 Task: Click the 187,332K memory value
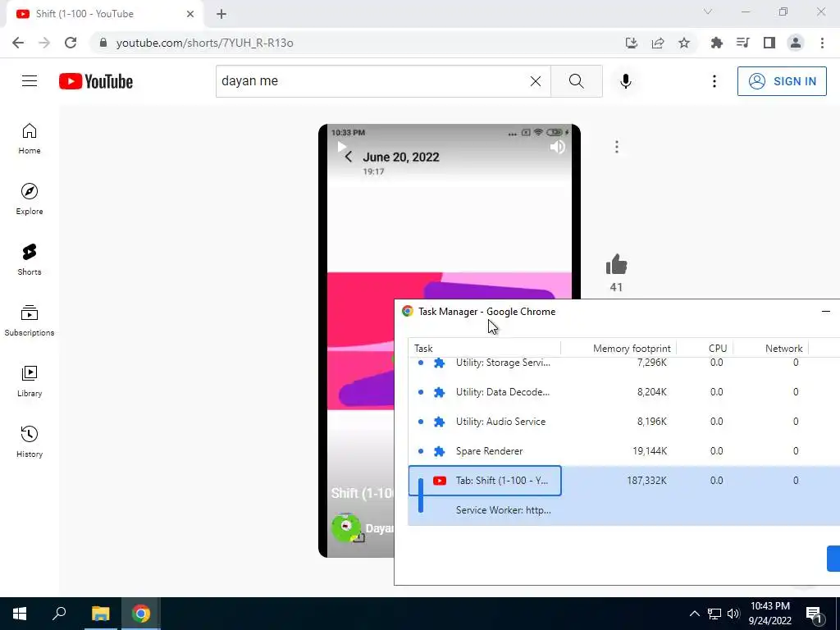coord(646,481)
